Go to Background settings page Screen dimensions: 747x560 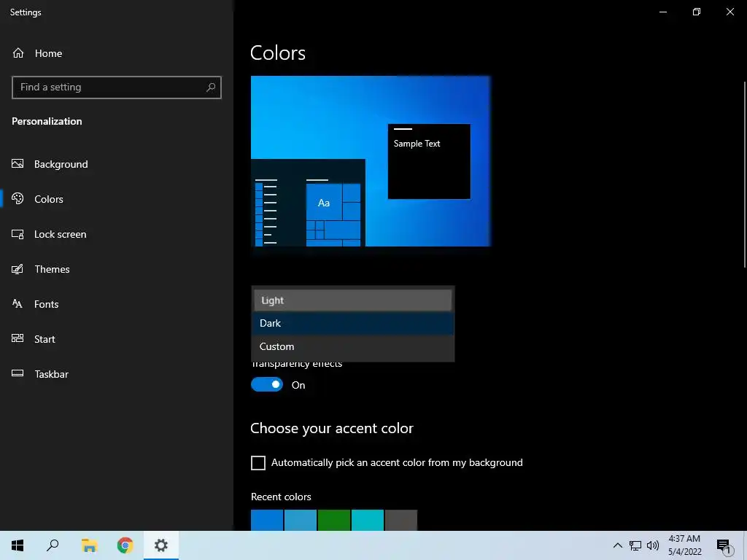tap(117, 164)
